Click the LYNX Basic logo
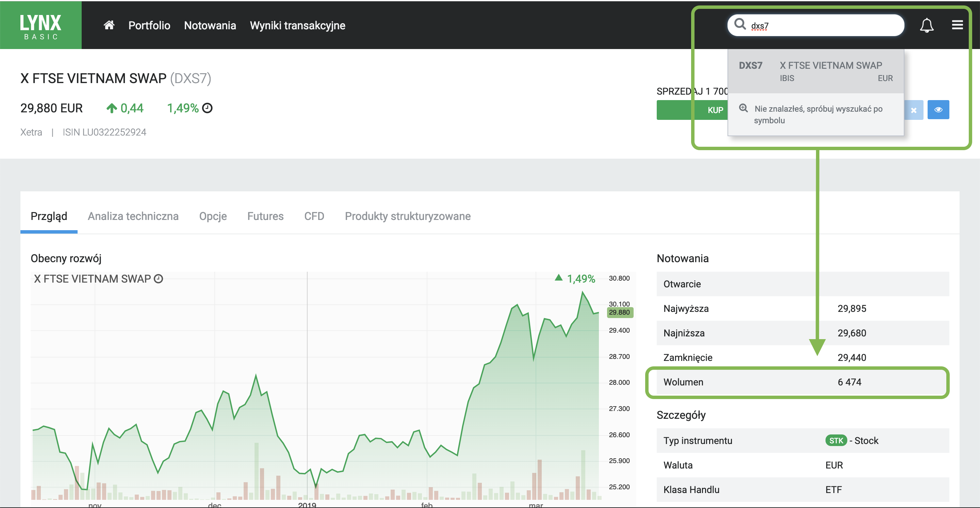Screen dimensions: 980x508 tap(41, 25)
